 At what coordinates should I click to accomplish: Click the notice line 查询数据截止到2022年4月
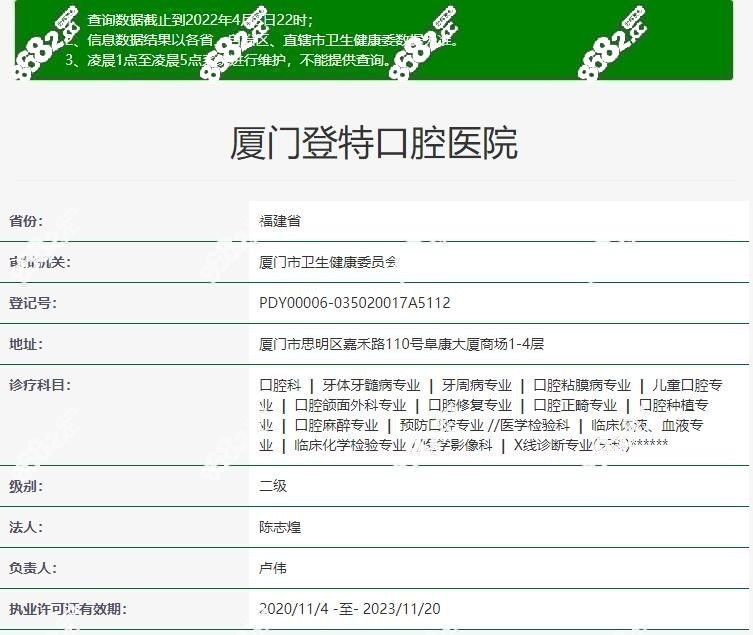[x=200, y=20]
